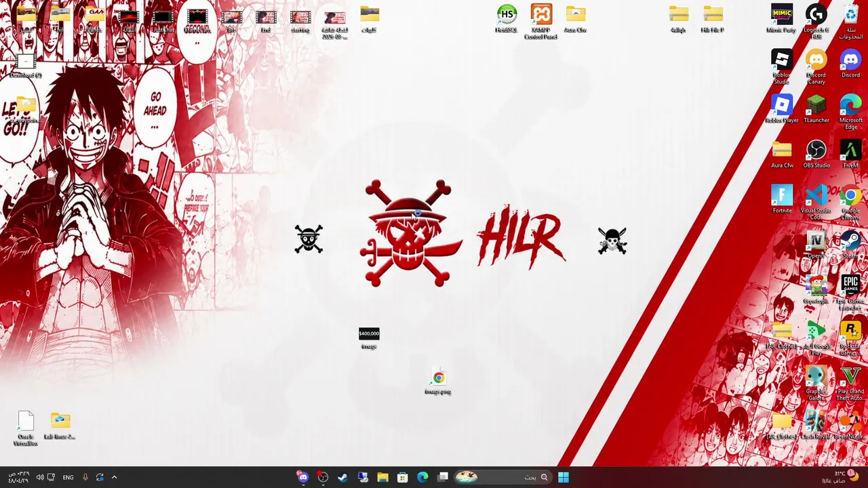Select the Growtopia game icon
The width and height of the screenshot is (868, 488).
click(816, 289)
